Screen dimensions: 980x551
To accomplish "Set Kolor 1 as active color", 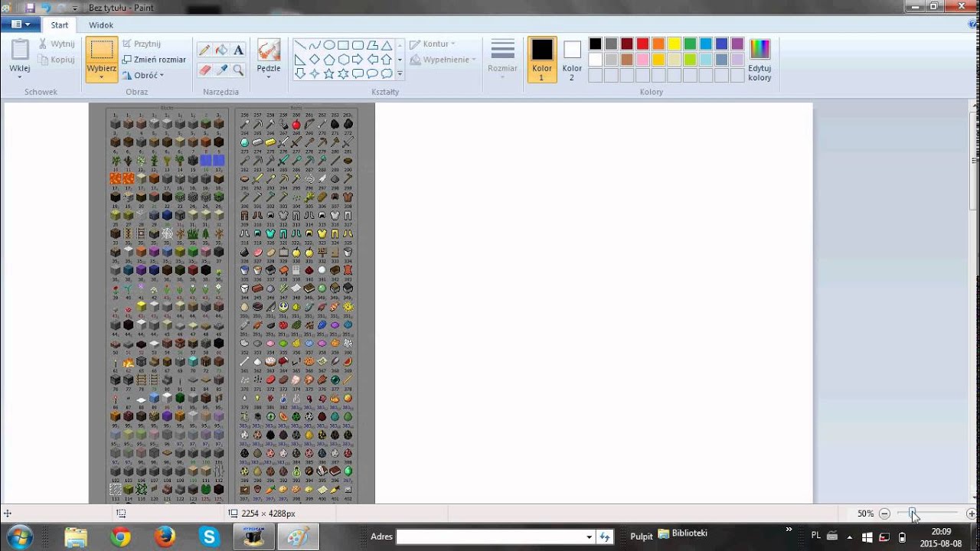I will click(x=542, y=60).
